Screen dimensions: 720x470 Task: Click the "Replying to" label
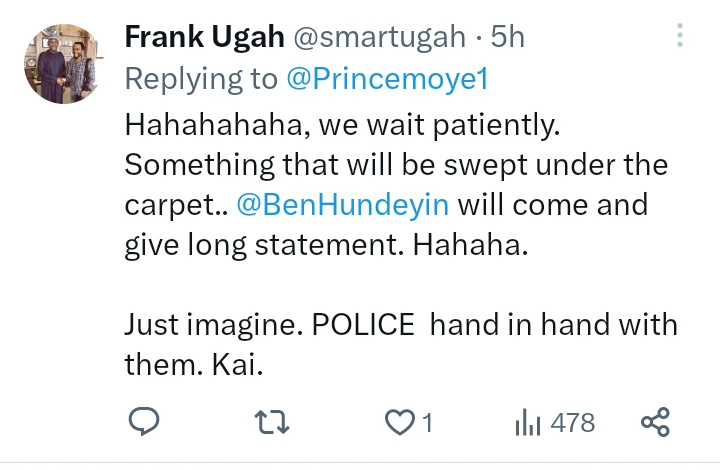202,79
